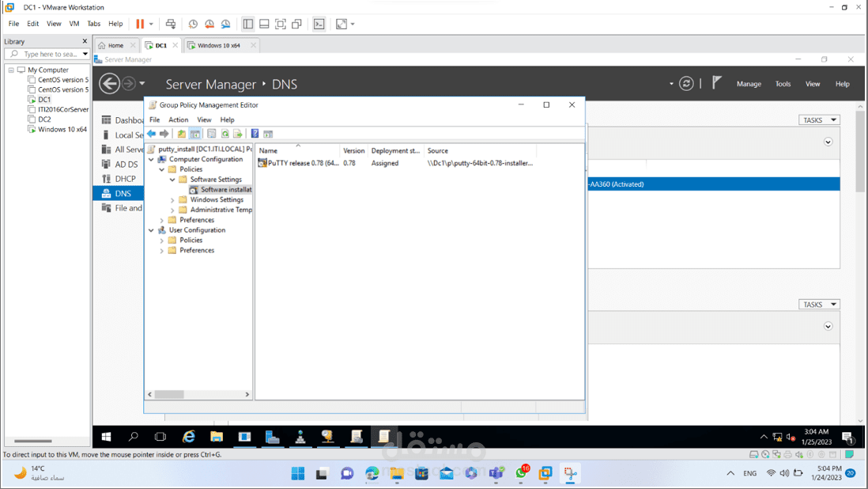
Task: Click the Export List toolbar icon
Action: (238, 134)
